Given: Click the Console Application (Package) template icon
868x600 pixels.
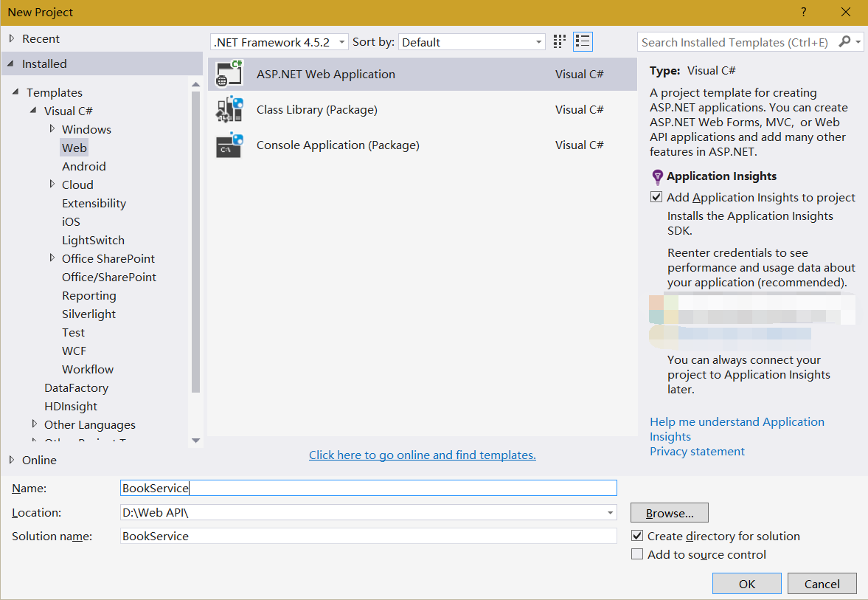Looking at the screenshot, I should click(x=229, y=145).
